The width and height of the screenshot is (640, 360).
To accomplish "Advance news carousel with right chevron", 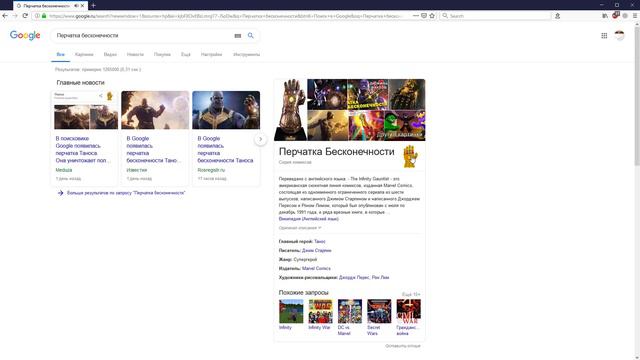I will 260,139.
